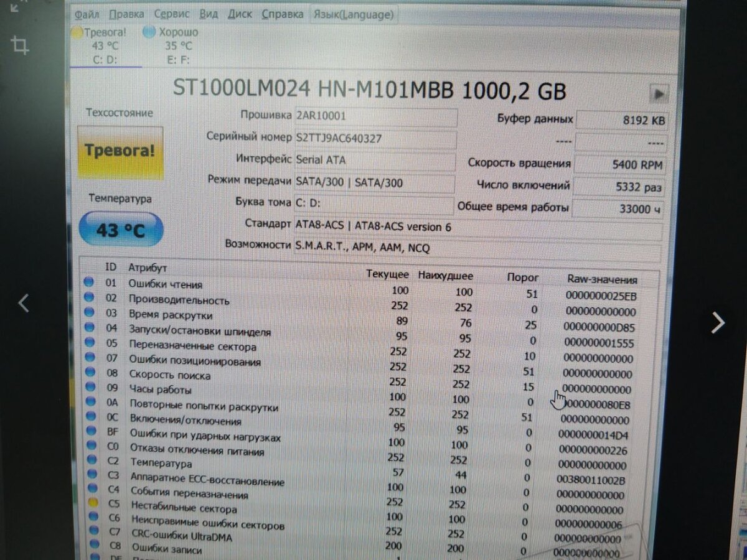747x560 pixels.
Task: Click the Интерфейс field Serial ATA
Action: pyautogui.click(x=375, y=161)
